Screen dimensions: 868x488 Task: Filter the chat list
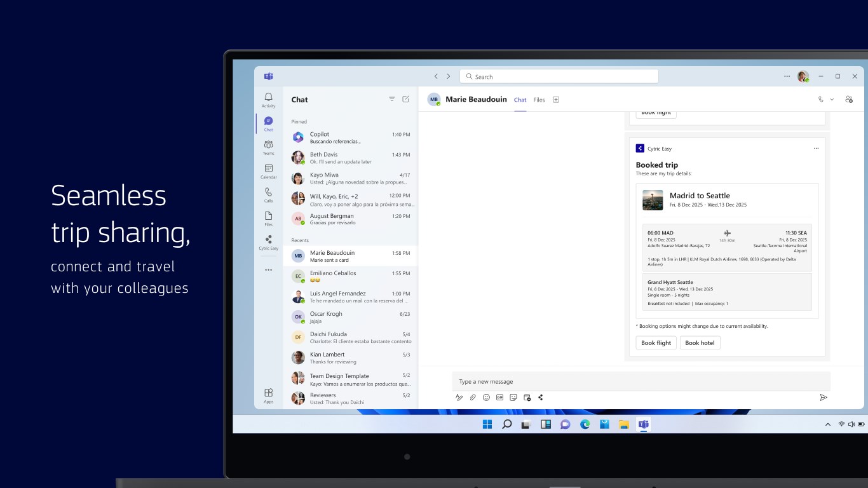click(x=392, y=99)
